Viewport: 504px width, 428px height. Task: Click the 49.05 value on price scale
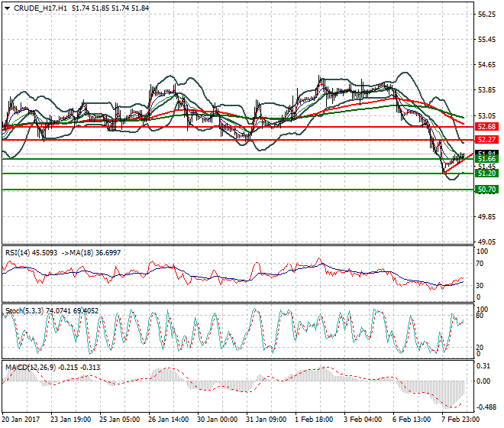tap(486, 242)
